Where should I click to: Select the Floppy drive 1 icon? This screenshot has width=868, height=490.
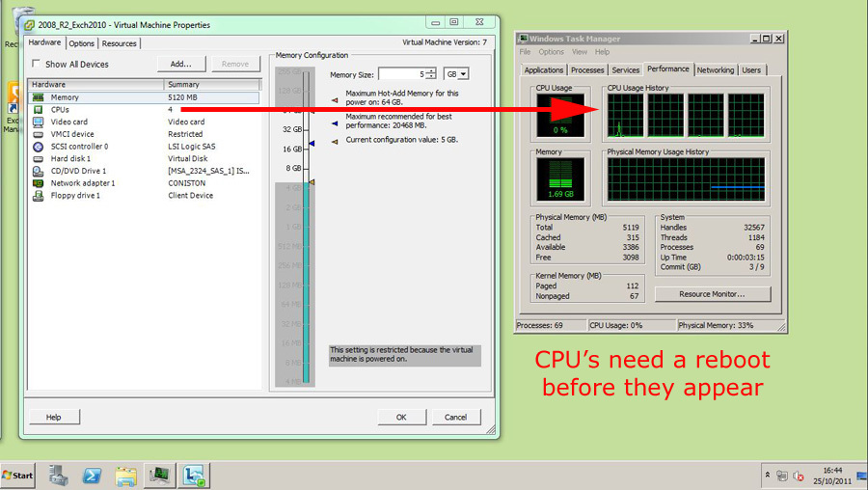coord(39,196)
